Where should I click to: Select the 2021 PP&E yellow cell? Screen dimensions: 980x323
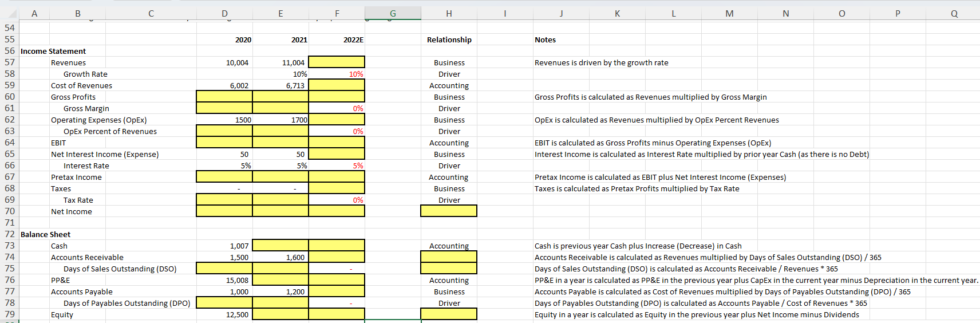280,280
